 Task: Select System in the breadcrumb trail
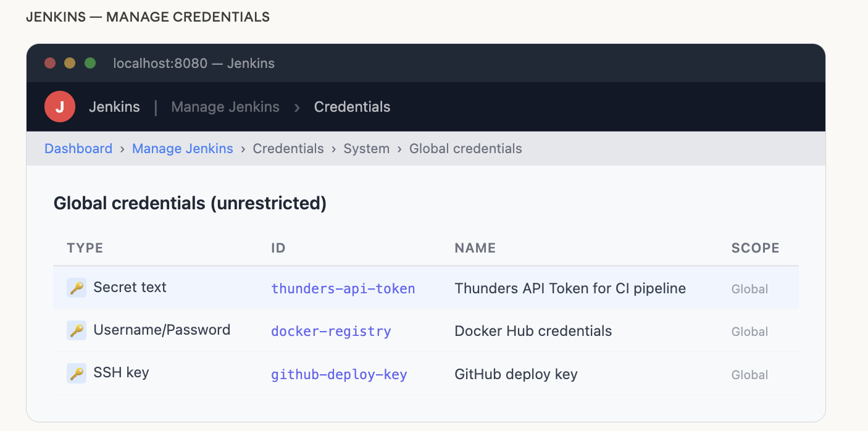click(367, 149)
